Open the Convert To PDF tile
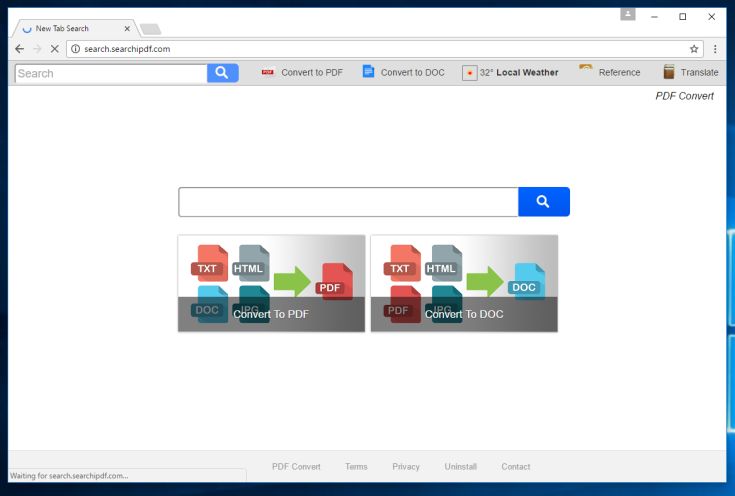This screenshot has height=496, width=735. click(x=271, y=283)
